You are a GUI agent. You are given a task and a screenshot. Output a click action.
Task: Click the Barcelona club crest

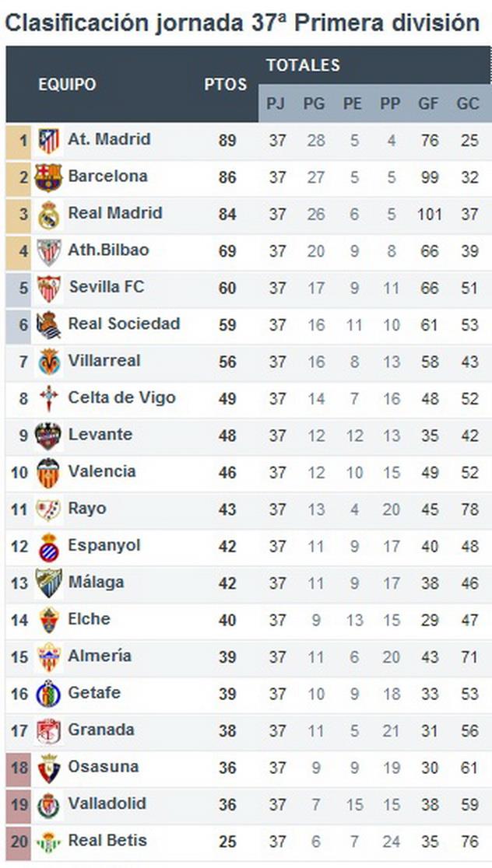click(x=48, y=177)
